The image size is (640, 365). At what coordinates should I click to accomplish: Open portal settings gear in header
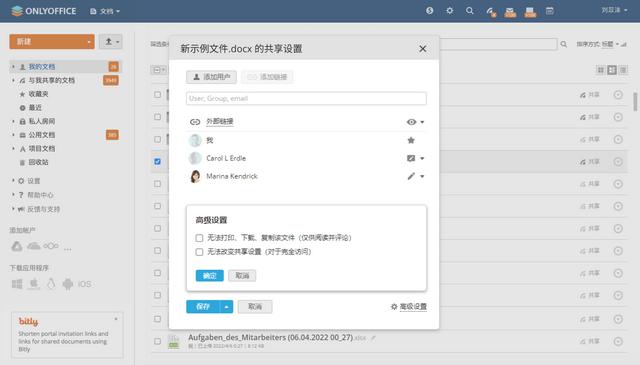pos(449,11)
